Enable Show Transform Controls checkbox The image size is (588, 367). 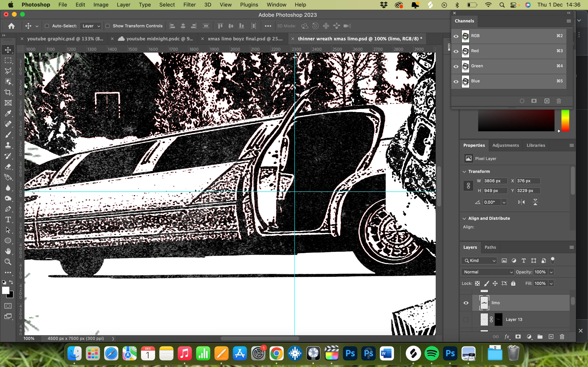(108, 26)
